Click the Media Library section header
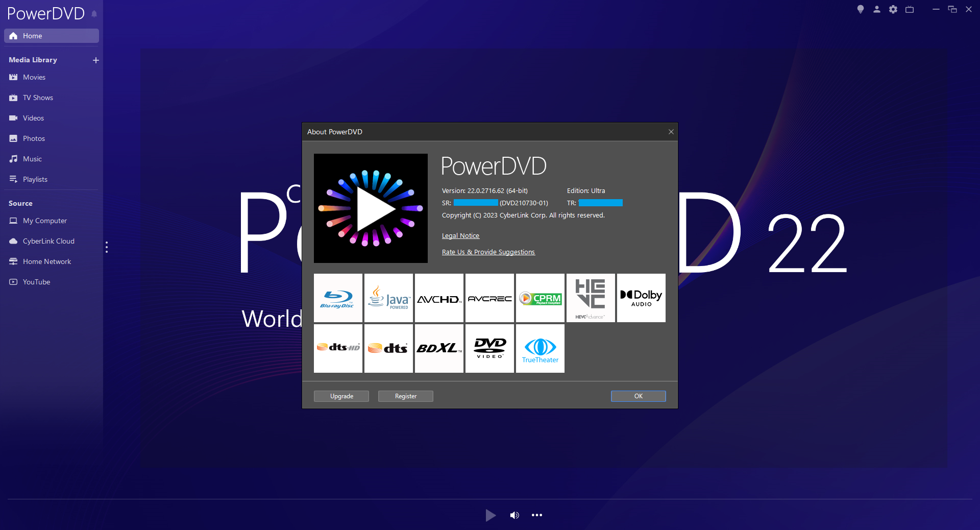 pos(33,60)
